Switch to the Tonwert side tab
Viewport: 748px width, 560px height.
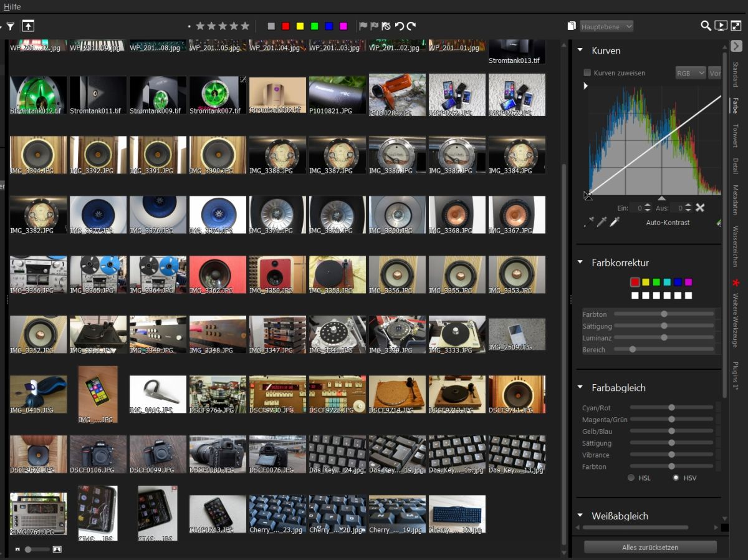(736, 135)
